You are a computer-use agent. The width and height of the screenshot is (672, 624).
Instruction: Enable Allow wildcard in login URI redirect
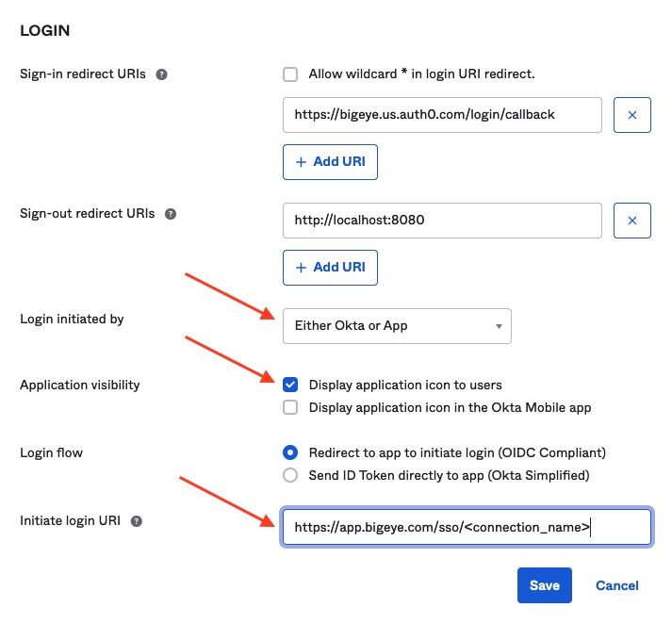coord(290,74)
